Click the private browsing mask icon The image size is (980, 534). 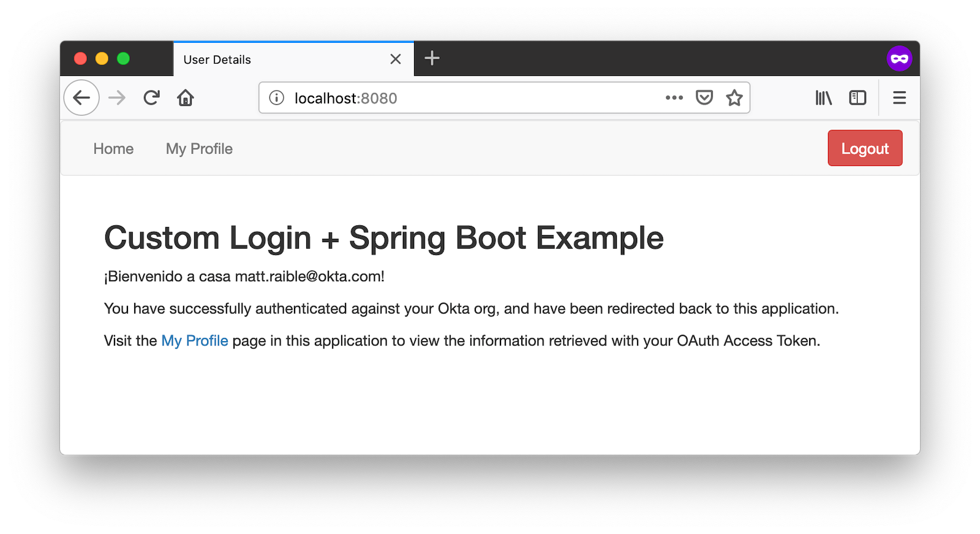[x=899, y=59]
